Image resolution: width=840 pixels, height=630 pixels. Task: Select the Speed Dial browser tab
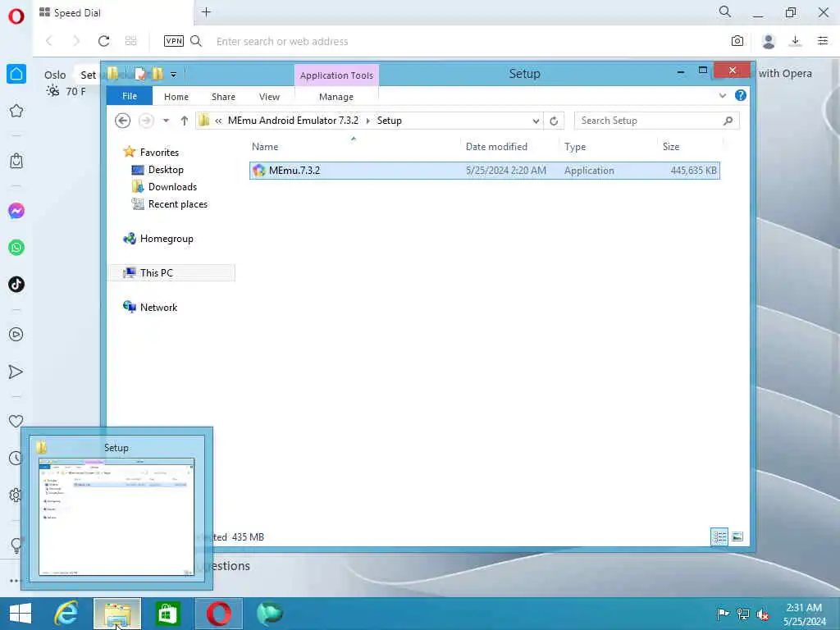click(x=113, y=13)
